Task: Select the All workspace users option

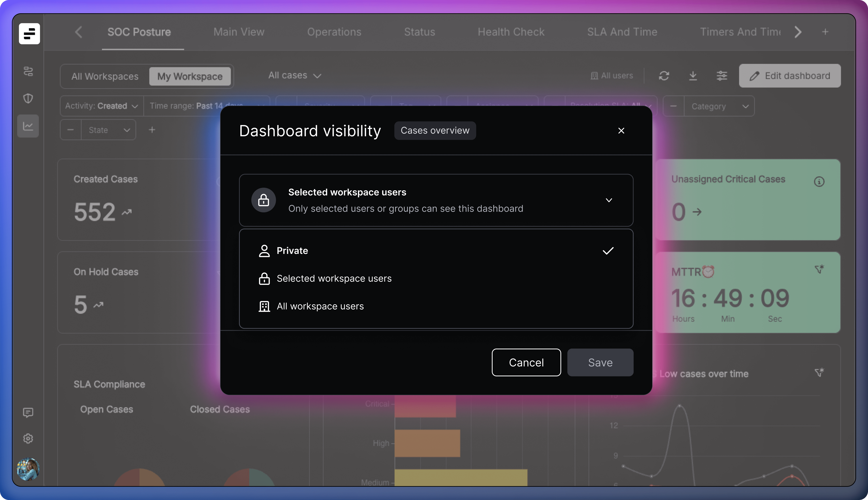Action: pyautogui.click(x=320, y=306)
